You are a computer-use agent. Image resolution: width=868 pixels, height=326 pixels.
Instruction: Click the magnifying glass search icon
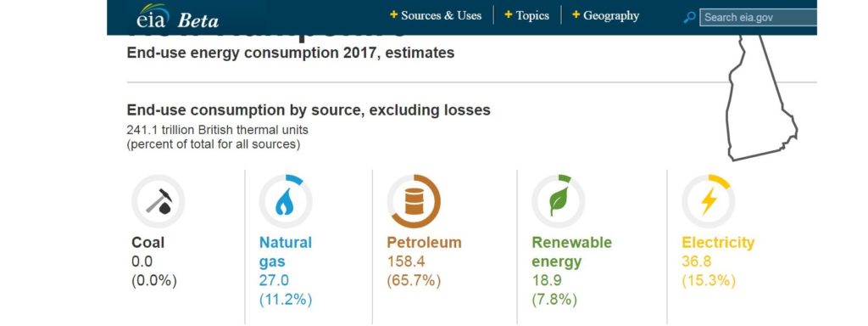point(689,17)
